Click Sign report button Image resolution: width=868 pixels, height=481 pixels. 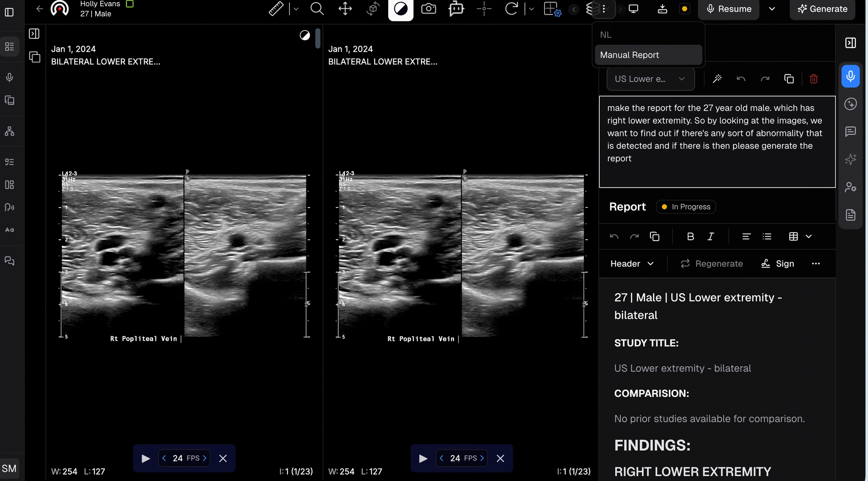pos(778,264)
